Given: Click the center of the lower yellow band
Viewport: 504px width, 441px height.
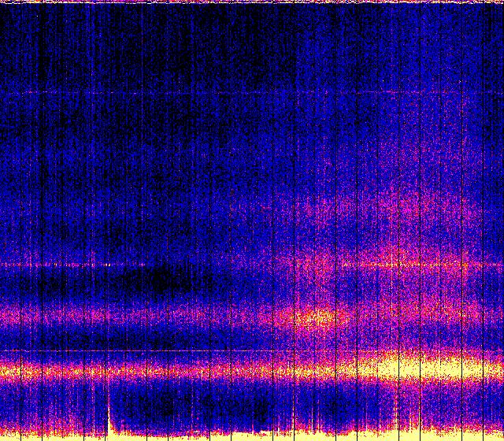Looking at the screenshot, I should click(x=252, y=369).
